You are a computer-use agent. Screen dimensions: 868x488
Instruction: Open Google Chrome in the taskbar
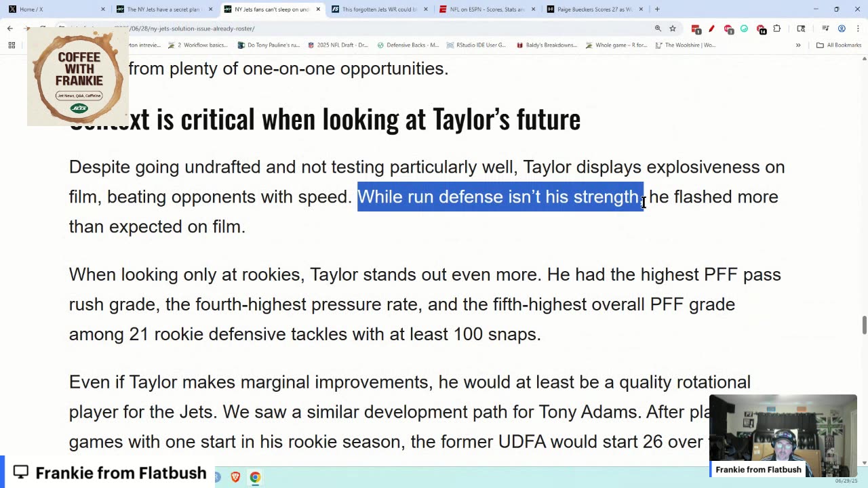pyautogui.click(x=255, y=477)
